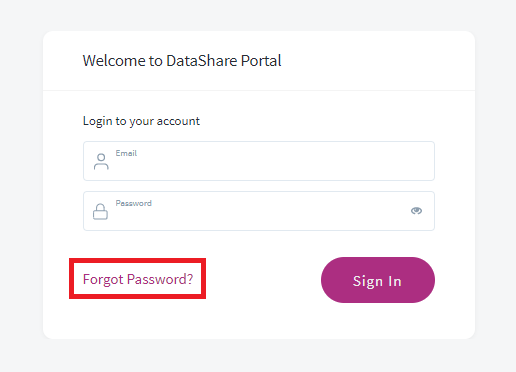Click the empty typing area right of Email label

click(273, 165)
